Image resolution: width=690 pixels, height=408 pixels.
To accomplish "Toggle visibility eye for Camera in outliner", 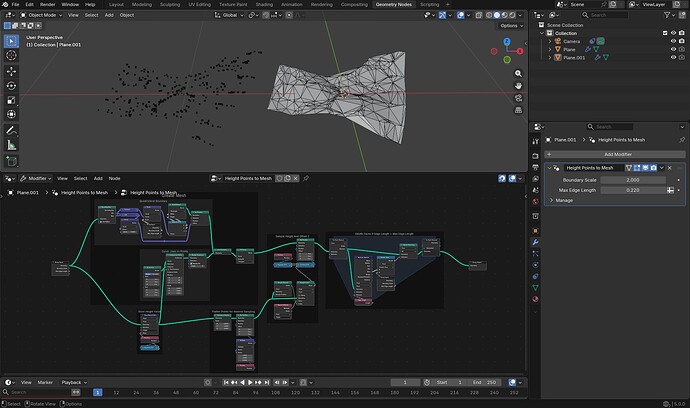I will pos(673,41).
